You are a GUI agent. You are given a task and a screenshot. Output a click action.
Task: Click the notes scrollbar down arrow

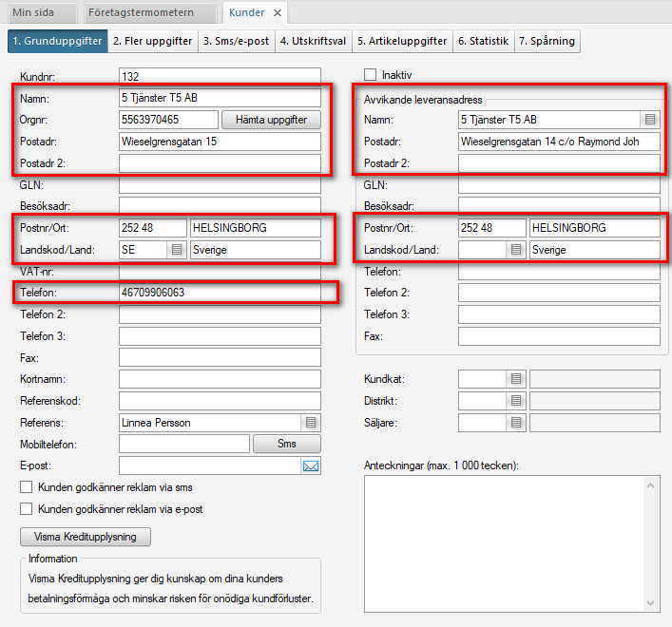point(651,602)
